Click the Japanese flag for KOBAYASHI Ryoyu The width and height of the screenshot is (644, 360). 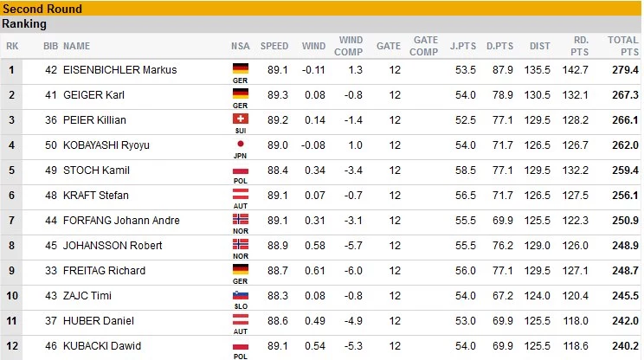pos(241,144)
